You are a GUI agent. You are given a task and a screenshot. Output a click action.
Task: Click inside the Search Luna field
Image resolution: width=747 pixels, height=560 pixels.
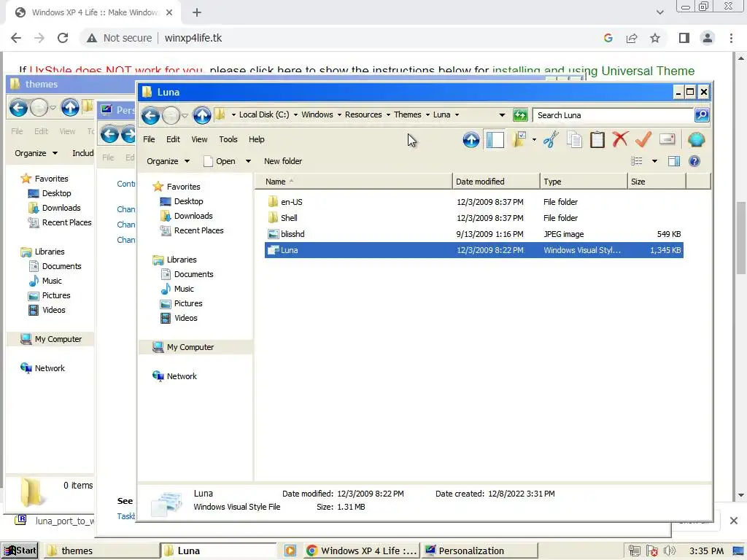pyautogui.click(x=613, y=114)
